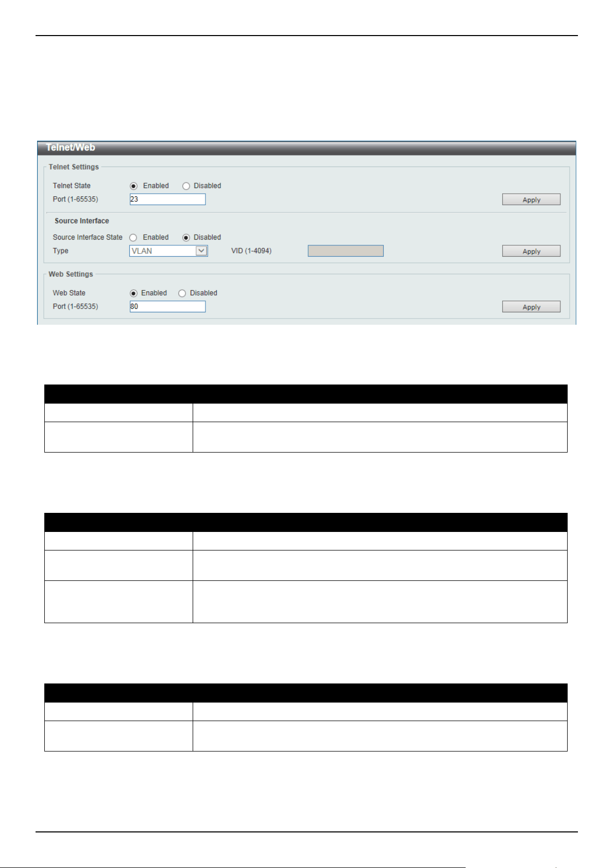
Task: Apply the Web Settings port change
Action: 531,307
